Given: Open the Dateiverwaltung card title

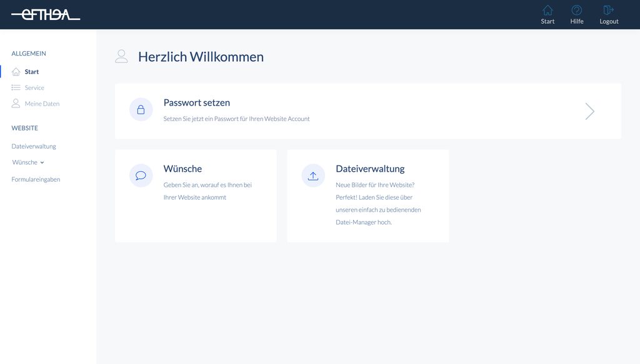Looking at the screenshot, I should (370, 169).
